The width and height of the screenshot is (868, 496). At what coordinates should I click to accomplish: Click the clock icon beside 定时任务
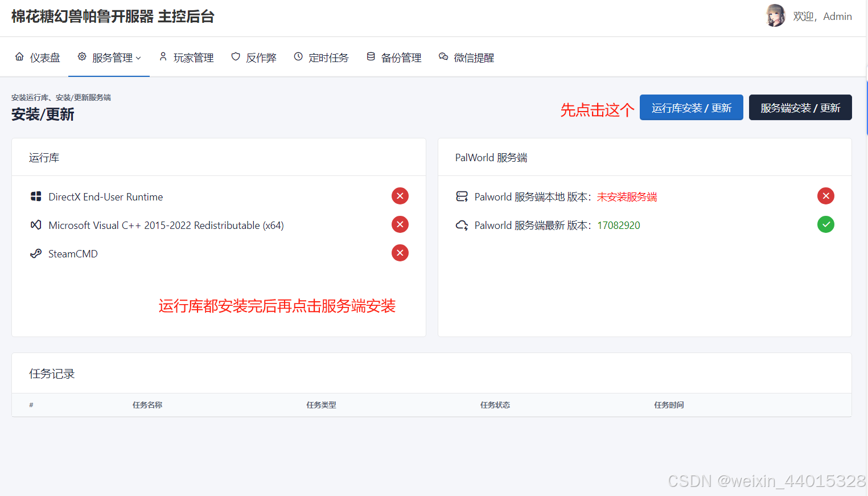pyautogui.click(x=298, y=57)
